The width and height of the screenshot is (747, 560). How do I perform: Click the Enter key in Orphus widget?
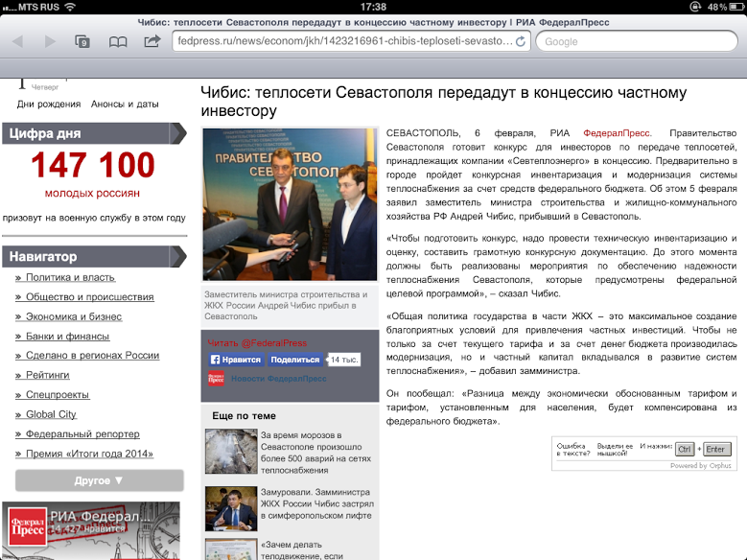[x=716, y=449]
